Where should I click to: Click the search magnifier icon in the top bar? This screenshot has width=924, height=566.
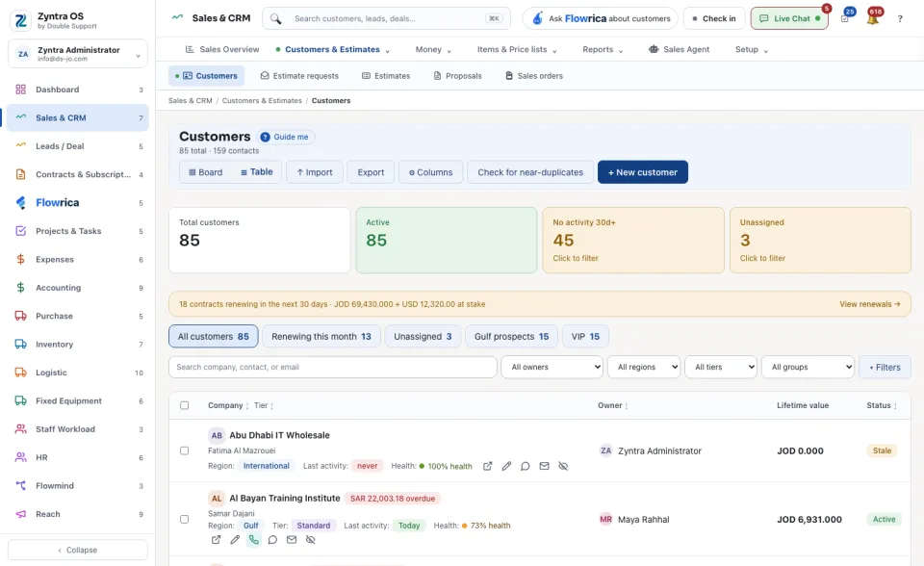pyautogui.click(x=276, y=19)
